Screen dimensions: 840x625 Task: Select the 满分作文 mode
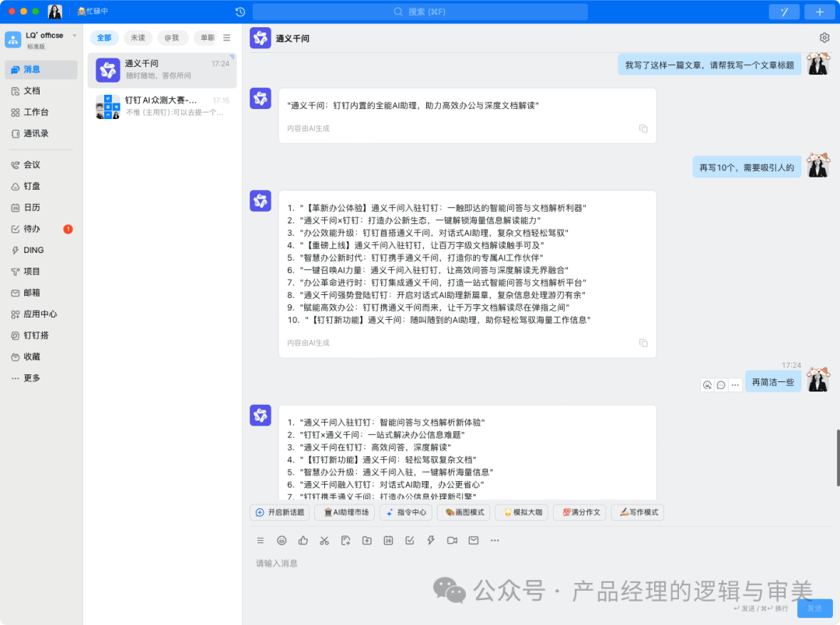pyautogui.click(x=579, y=512)
